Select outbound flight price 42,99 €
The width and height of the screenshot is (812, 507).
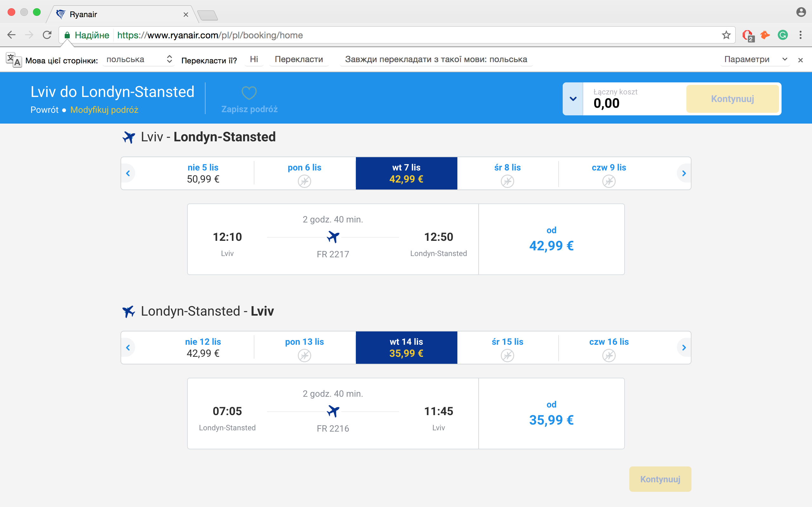point(551,240)
